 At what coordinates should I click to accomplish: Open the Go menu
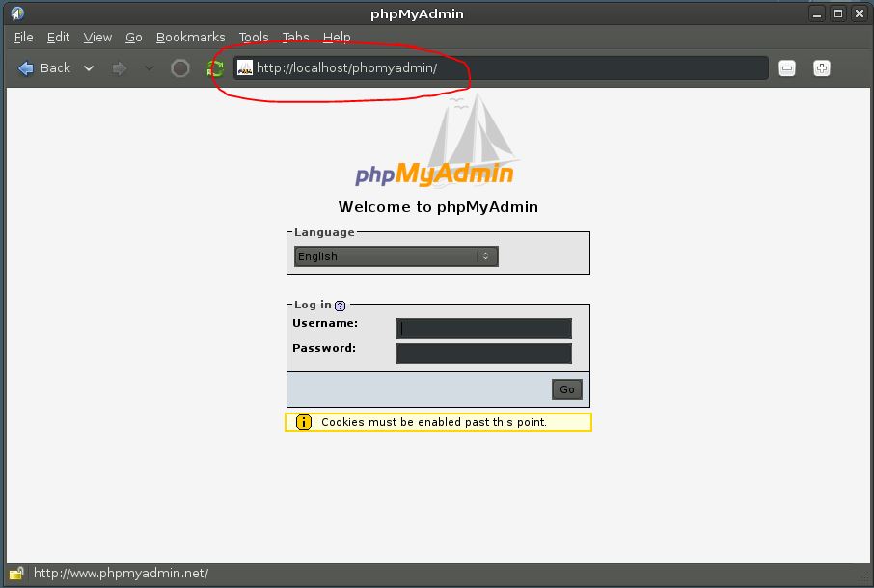point(134,38)
